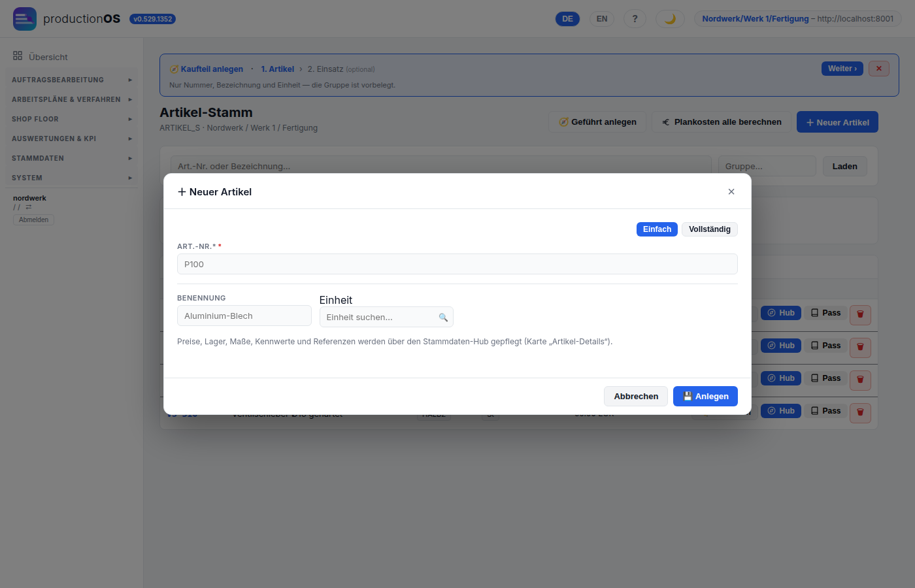This screenshot has width=915, height=588.
Task: Dismiss the guide banner with its red X
Action: pos(879,69)
